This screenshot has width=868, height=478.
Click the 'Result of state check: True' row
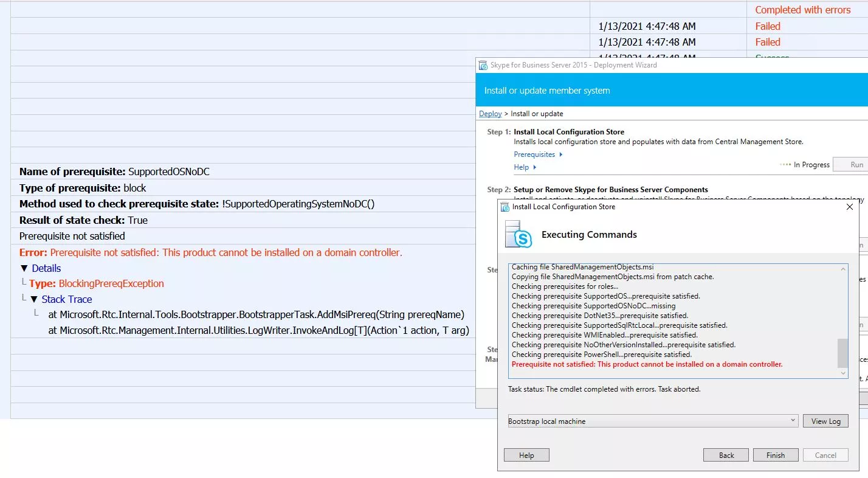click(x=83, y=220)
